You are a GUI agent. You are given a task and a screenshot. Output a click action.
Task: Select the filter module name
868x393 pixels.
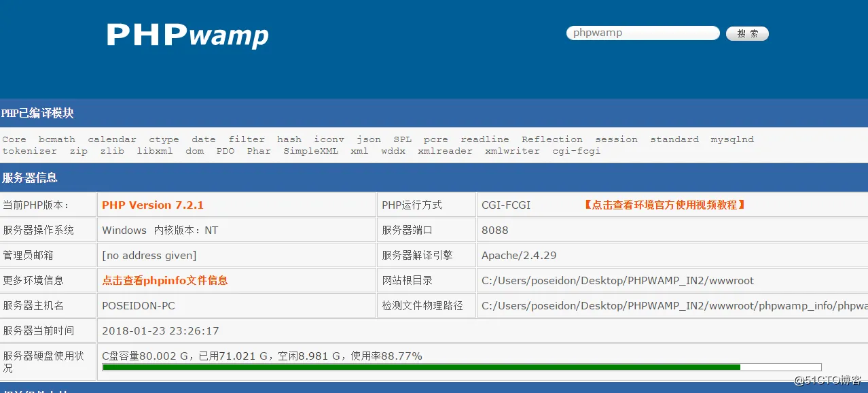(247, 139)
